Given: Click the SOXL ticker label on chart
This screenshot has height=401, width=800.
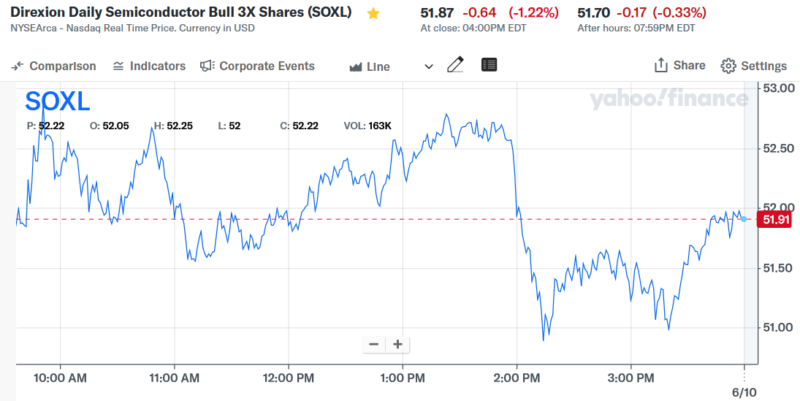Looking at the screenshot, I should click(57, 102).
